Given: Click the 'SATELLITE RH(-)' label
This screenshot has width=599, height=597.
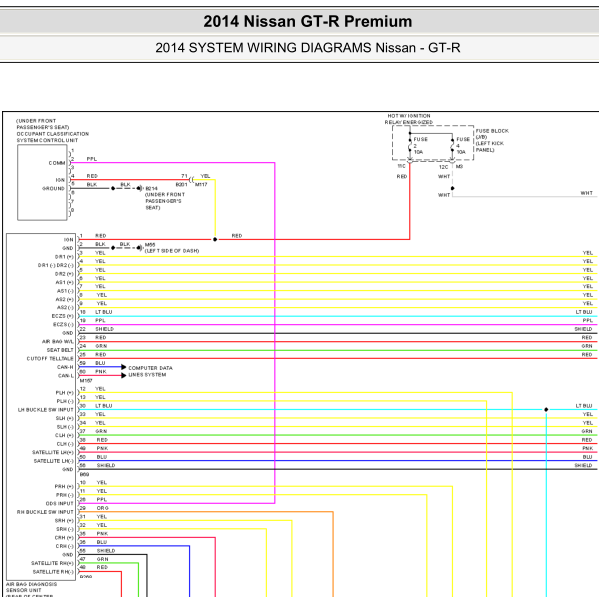Looking at the screenshot, I should pyautogui.click(x=53, y=572).
